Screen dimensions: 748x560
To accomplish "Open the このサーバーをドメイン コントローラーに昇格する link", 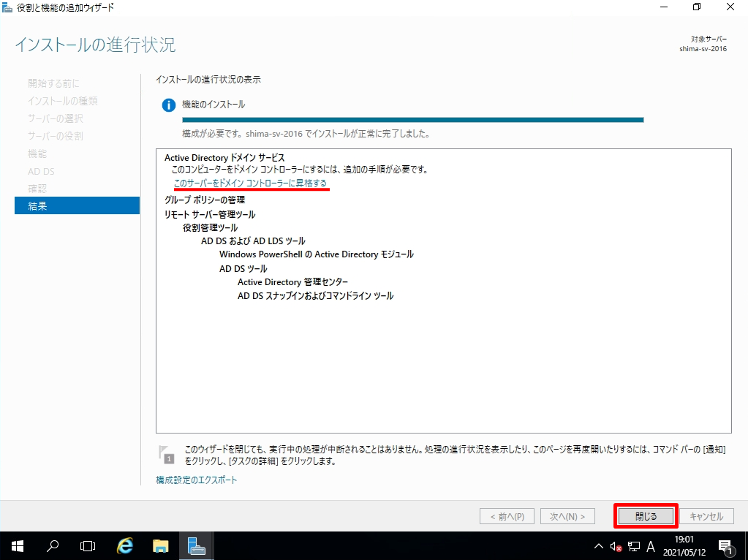I will click(251, 183).
